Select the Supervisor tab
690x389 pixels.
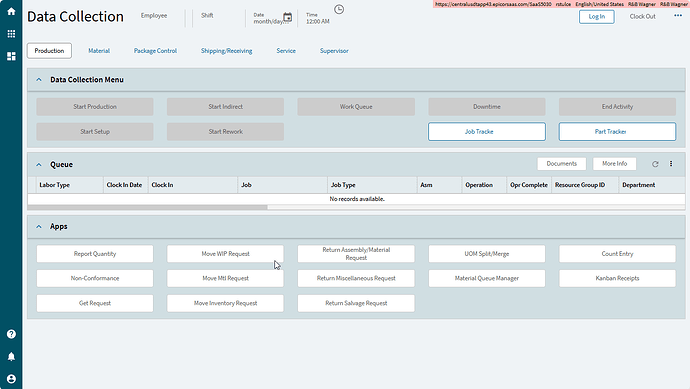[334, 51]
